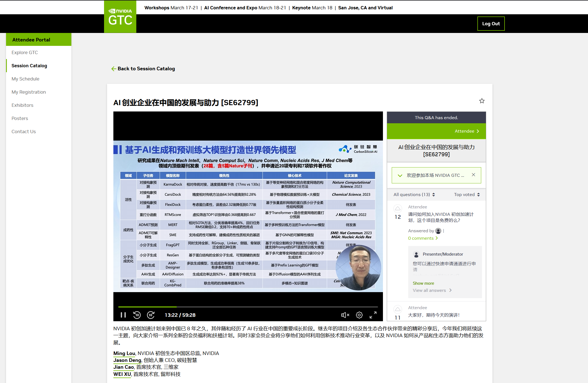Image resolution: width=588 pixels, height=383 pixels.
Task: Rewind video 10 seconds
Action: tap(137, 315)
